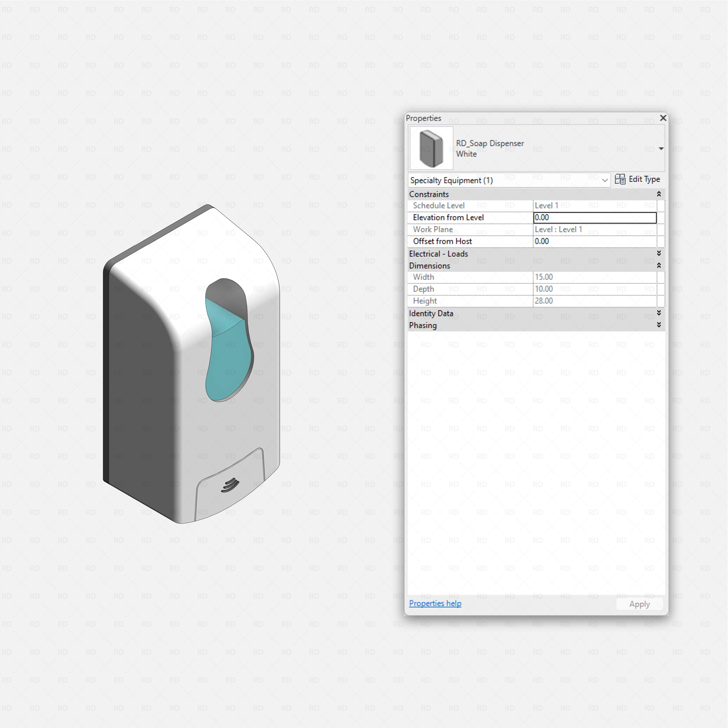Collapse the Constraints section
Image resolution: width=728 pixels, height=728 pixels.
pos(659,194)
